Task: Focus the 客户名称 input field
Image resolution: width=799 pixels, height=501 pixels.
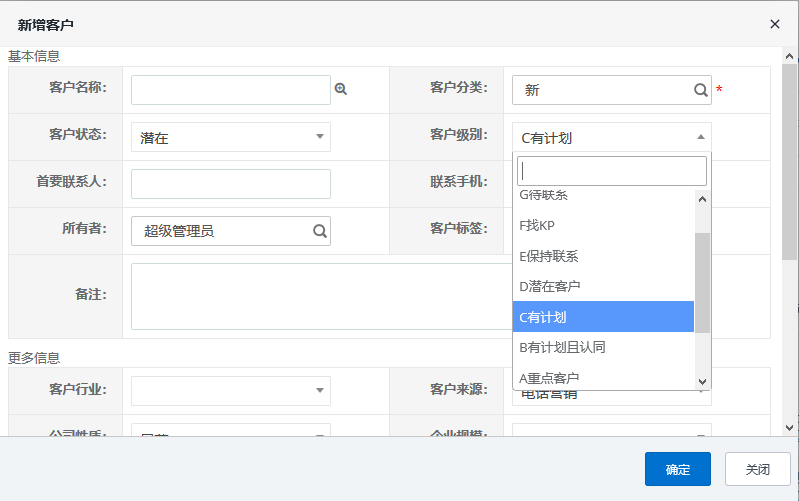Action: (x=230, y=90)
